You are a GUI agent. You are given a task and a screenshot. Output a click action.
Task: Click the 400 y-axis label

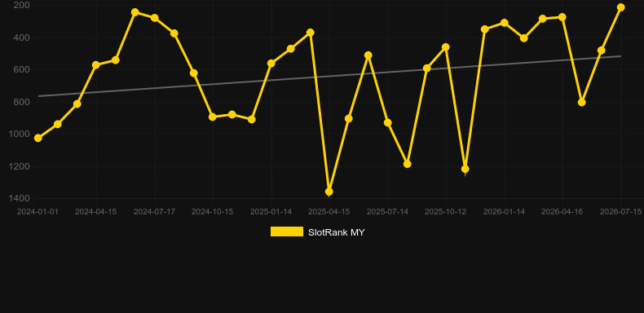pyautogui.click(x=21, y=37)
